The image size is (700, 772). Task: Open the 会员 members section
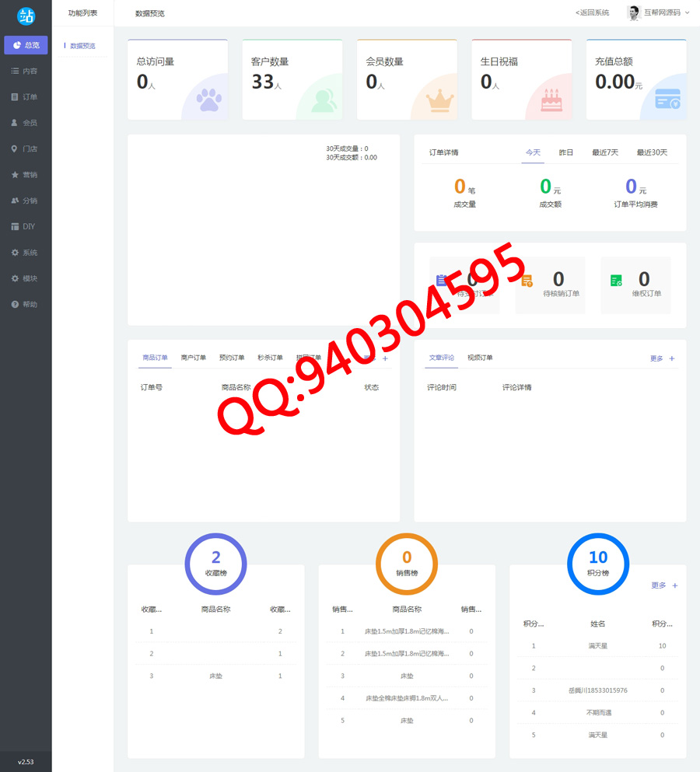26,123
